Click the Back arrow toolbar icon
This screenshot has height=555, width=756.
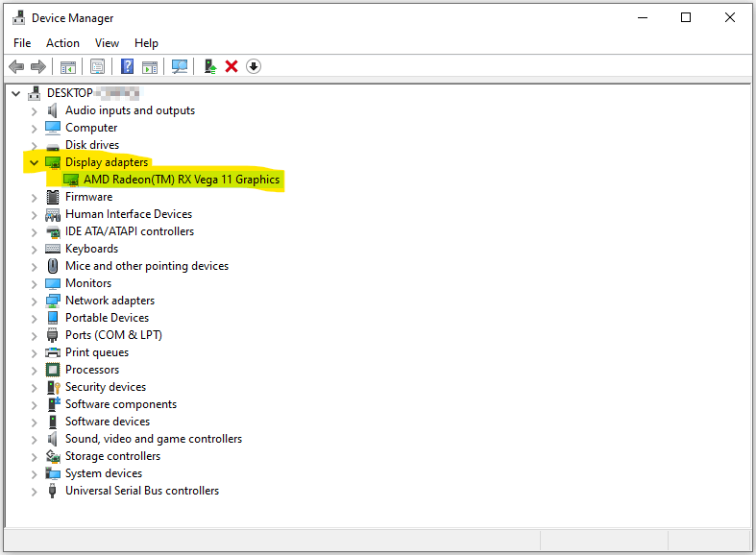[x=17, y=66]
